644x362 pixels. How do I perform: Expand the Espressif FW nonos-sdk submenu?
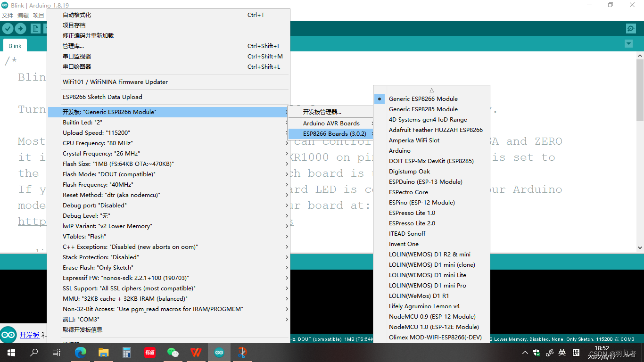coord(169,278)
